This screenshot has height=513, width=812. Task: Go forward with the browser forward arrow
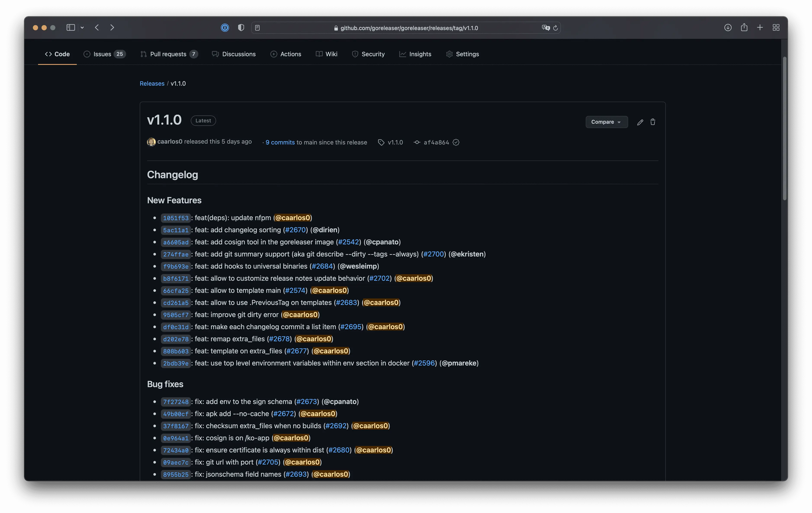click(112, 28)
